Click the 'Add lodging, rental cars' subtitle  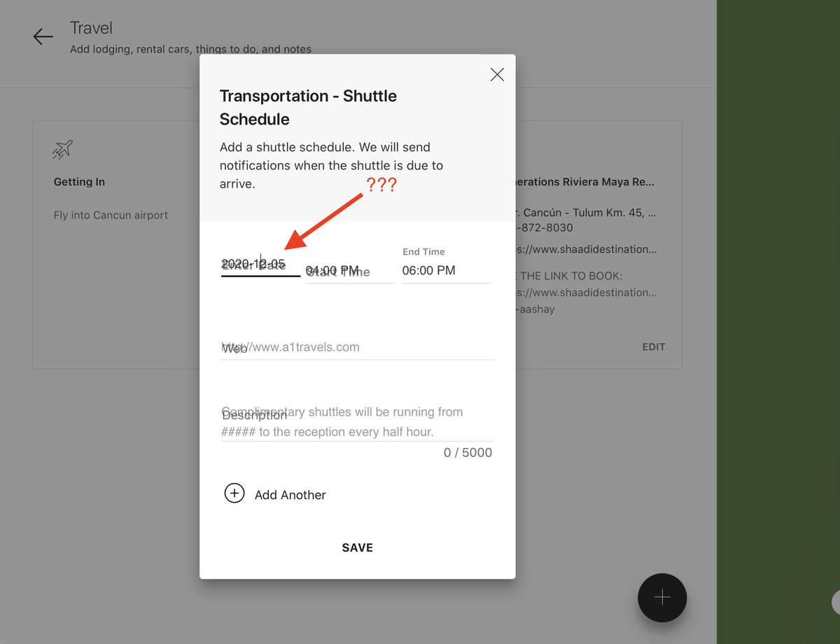pyautogui.click(x=190, y=50)
